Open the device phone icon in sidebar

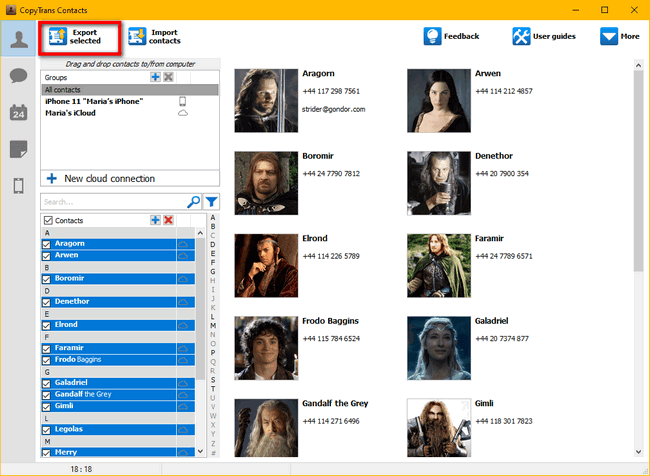(19, 186)
